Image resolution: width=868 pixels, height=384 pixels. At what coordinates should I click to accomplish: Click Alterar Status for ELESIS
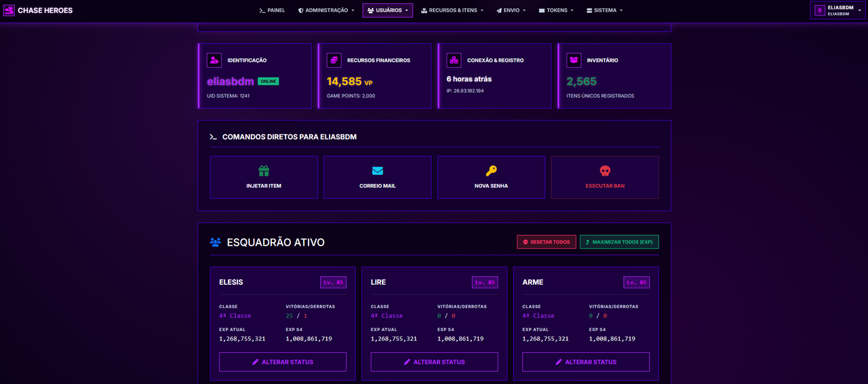click(283, 362)
